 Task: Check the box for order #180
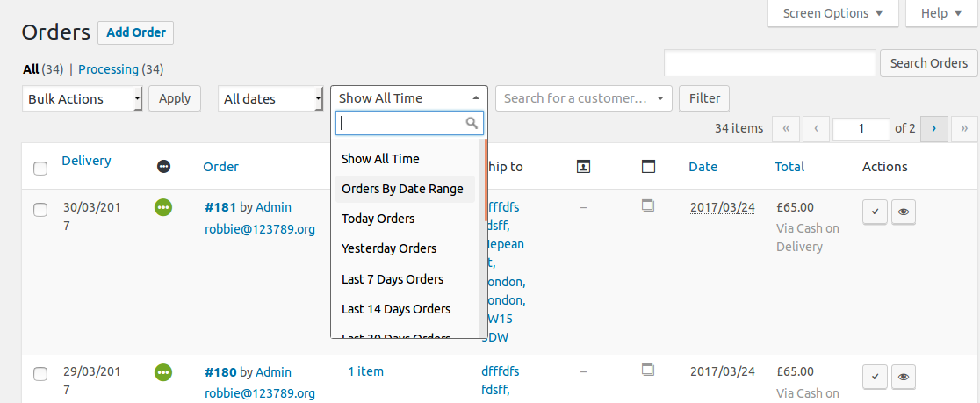pyautogui.click(x=40, y=373)
